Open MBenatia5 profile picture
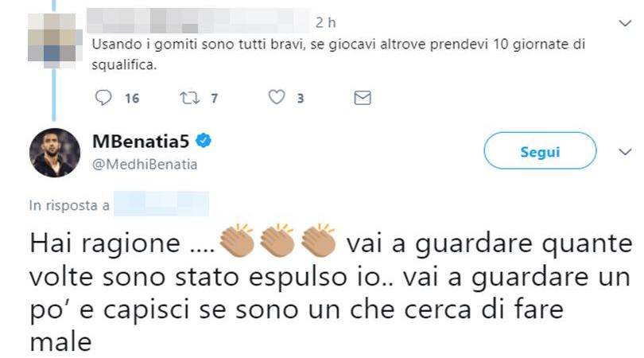Image resolution: width=644 pixels, height=358 pixels. [55, 153]
